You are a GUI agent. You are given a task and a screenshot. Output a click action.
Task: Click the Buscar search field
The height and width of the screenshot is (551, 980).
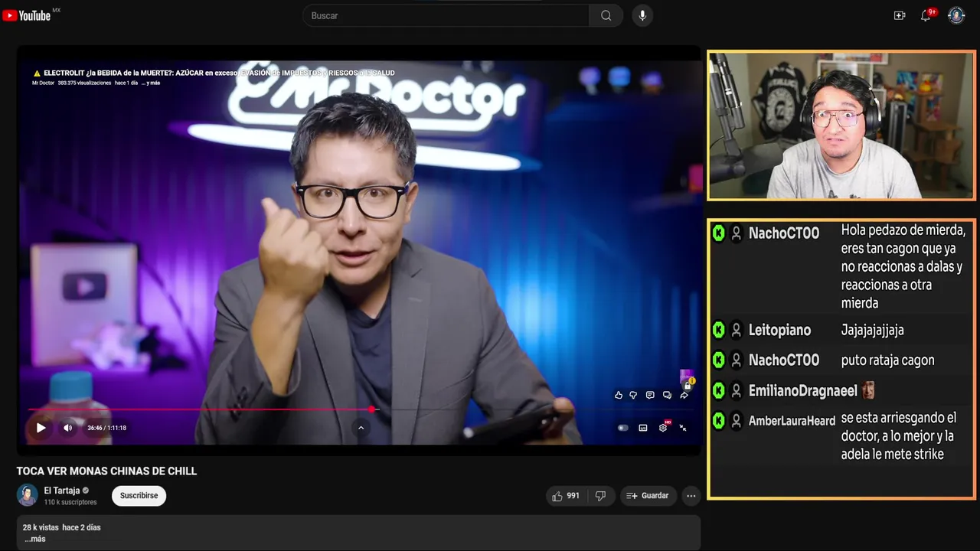446,15
